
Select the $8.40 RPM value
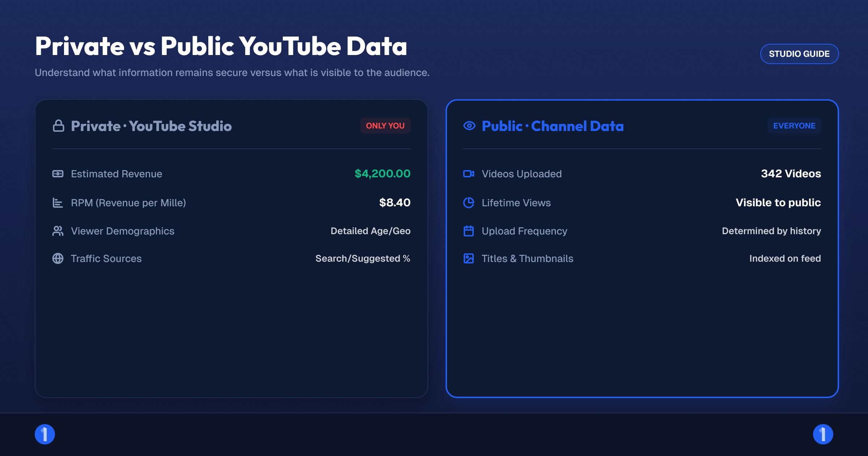[x=395, y=203]
